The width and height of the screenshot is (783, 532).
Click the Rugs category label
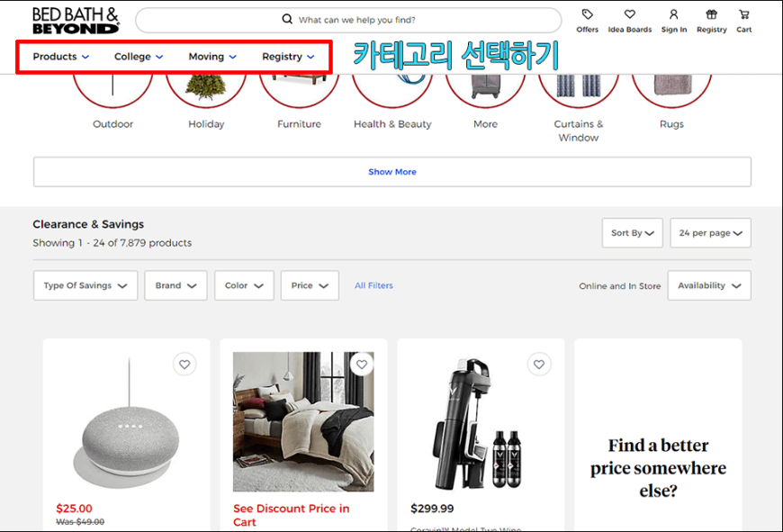671,124
